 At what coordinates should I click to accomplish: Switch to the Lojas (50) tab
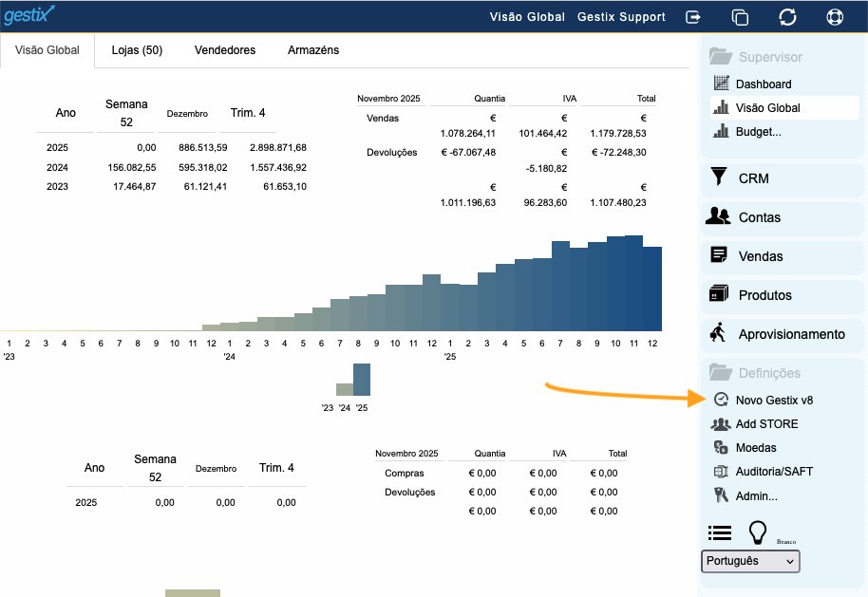(137, 50)
